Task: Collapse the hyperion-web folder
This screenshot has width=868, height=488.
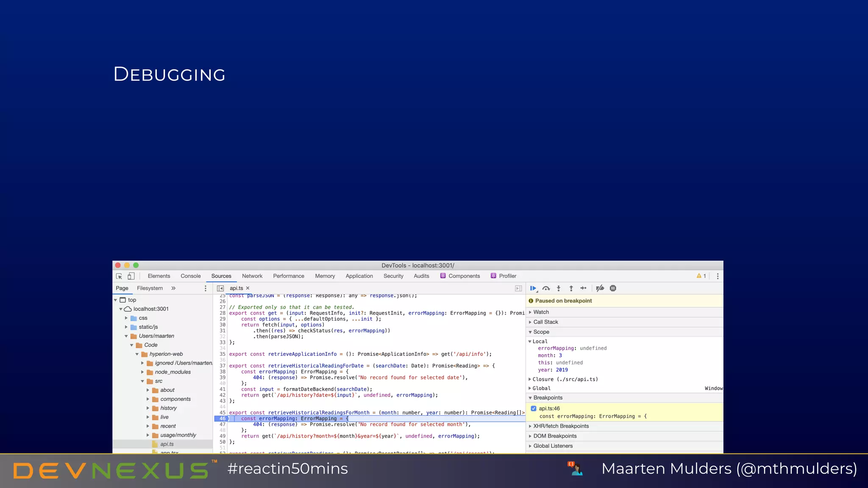Action: [137, 354]
